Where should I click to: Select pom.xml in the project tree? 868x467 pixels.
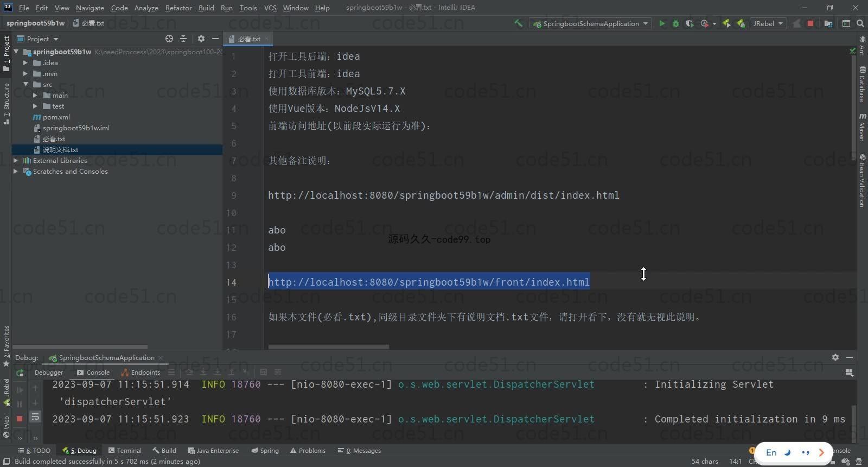pyautogui.click(x=56, y=117)
